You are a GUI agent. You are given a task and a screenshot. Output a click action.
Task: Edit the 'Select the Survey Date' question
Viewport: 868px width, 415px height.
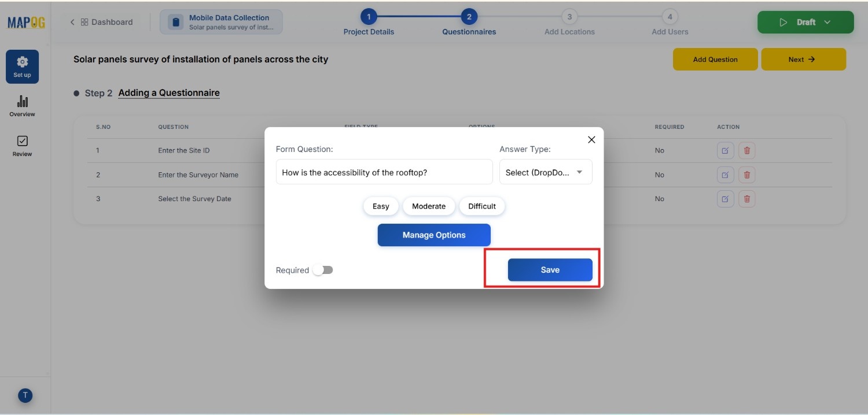coord(725,198)
